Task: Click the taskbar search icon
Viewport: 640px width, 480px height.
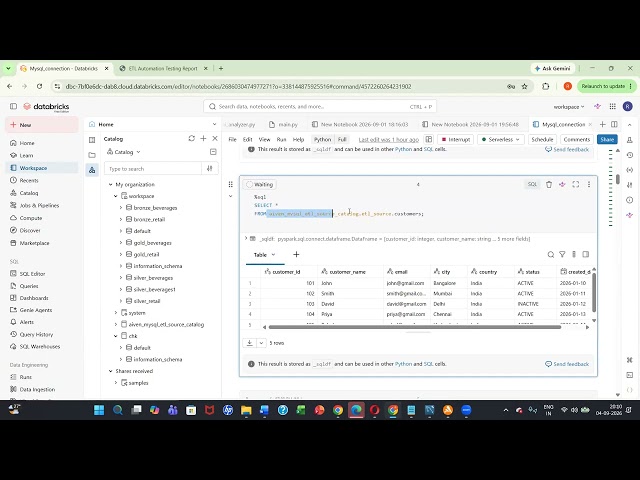Action: tap(118, 410)
